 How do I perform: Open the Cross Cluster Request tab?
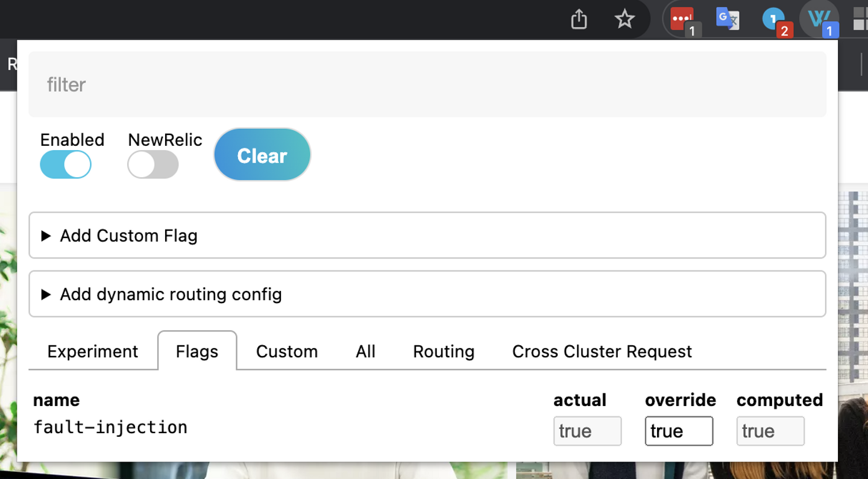[x=602, y=351]
